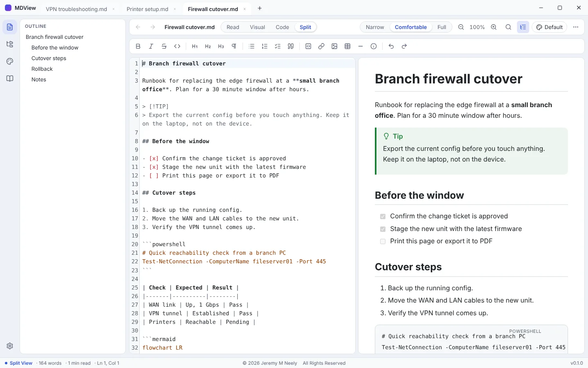Toggle bold formatting

pyautogui.click(x=138, y=46)
